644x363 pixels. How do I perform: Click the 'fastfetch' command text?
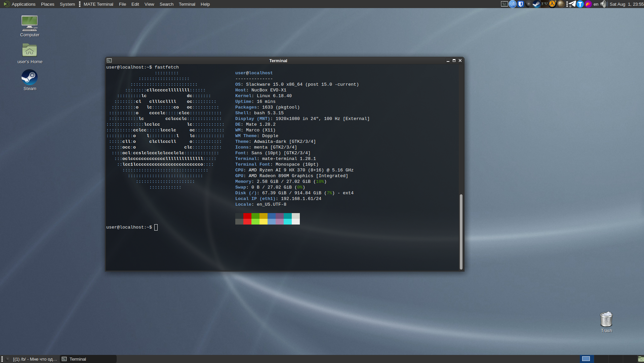click(167, 67)
